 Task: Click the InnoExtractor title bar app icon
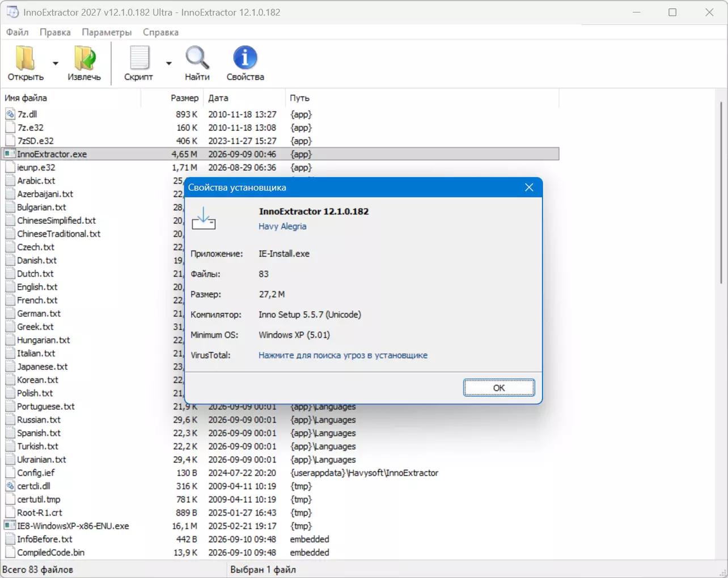pos(12,12)
